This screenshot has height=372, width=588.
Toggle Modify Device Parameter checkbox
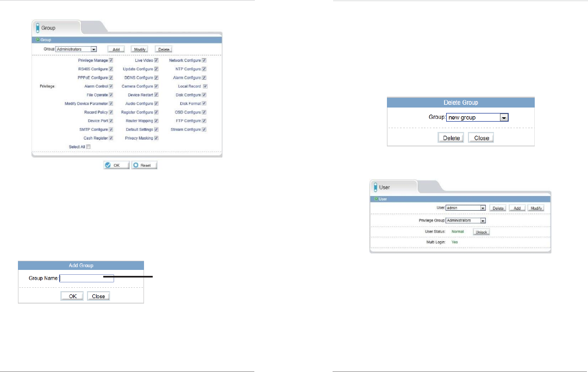[x=111, y=103]
